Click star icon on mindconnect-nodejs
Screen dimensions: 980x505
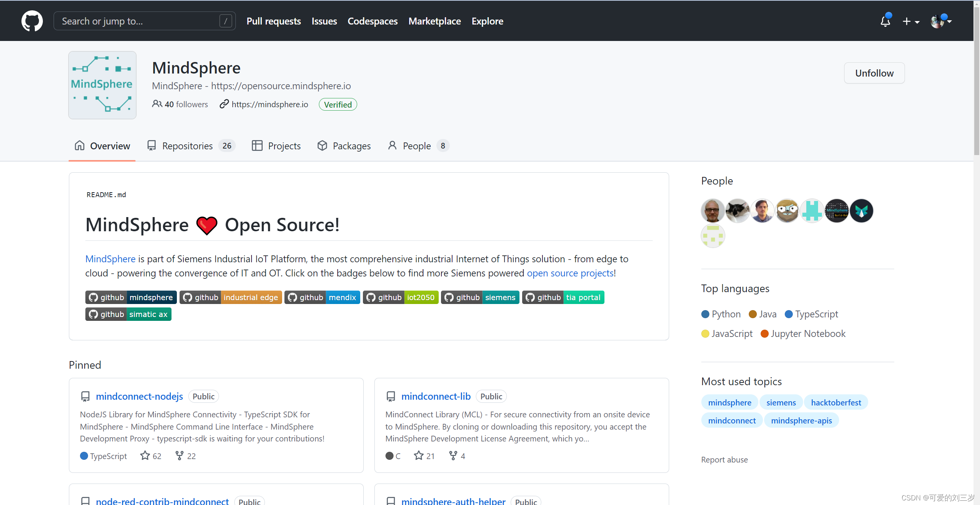pyautogui.click(x=145, y=456)
